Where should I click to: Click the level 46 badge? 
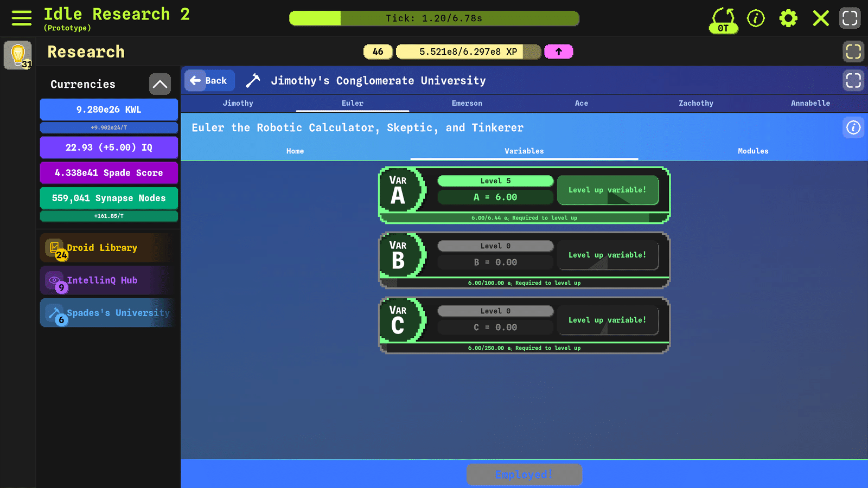[378, 52]
